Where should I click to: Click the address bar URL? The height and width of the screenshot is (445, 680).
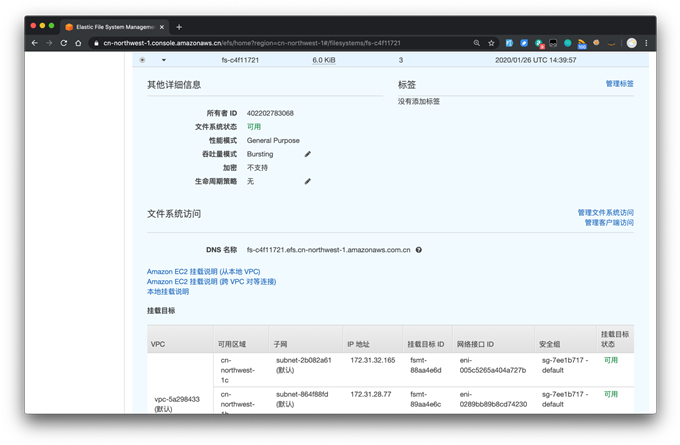coord(252,43)
